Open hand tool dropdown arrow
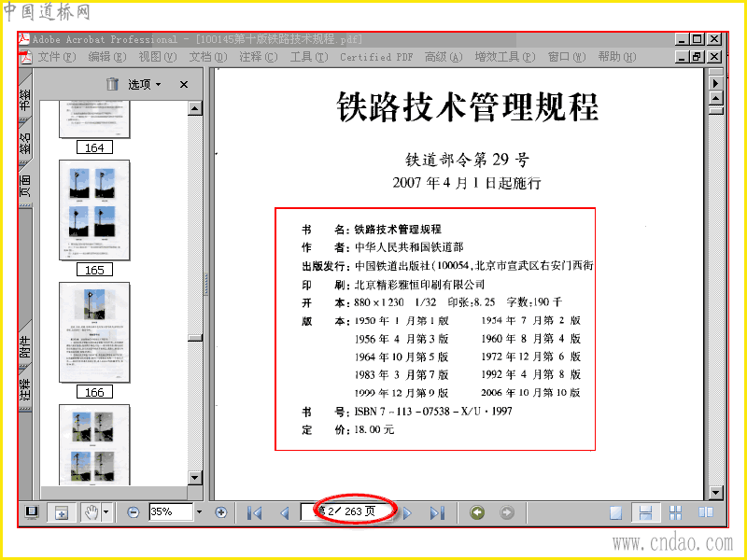The image size is (747, 560). 106,512
